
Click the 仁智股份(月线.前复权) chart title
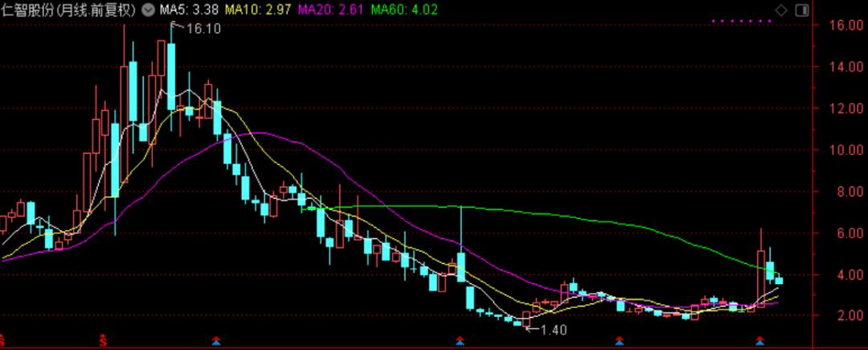coord(70,10)
